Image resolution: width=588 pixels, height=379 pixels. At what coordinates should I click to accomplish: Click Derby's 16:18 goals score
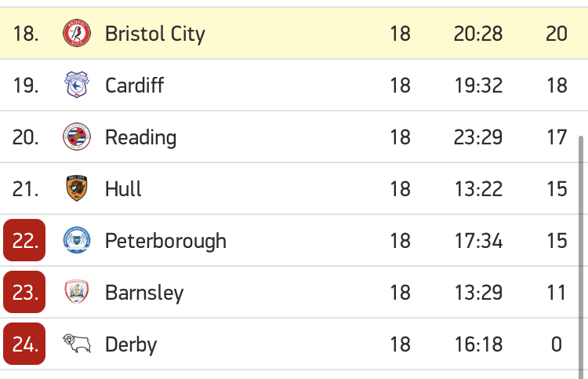coord(478,344)
